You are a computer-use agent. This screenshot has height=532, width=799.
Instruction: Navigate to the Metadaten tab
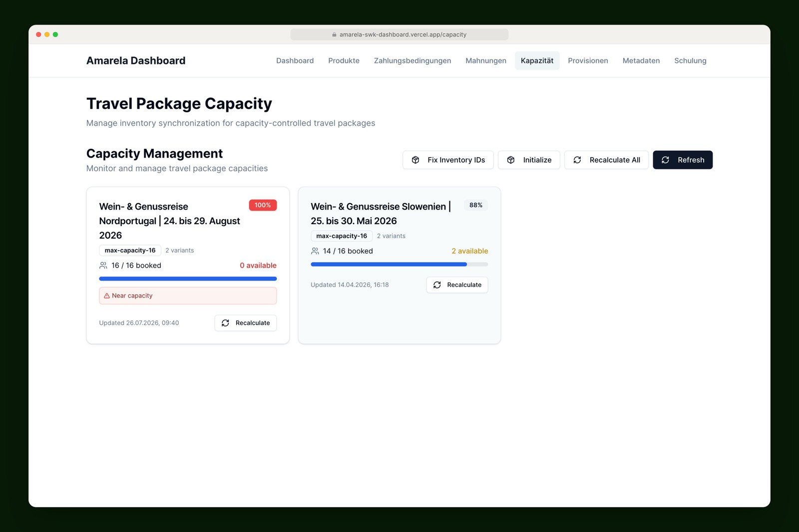point(641,60)
